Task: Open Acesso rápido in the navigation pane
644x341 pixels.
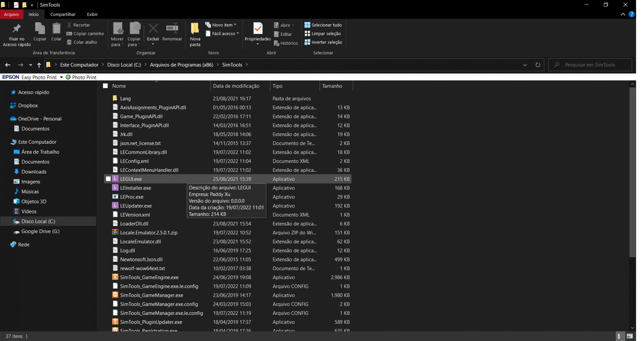Action: [33, 93]
